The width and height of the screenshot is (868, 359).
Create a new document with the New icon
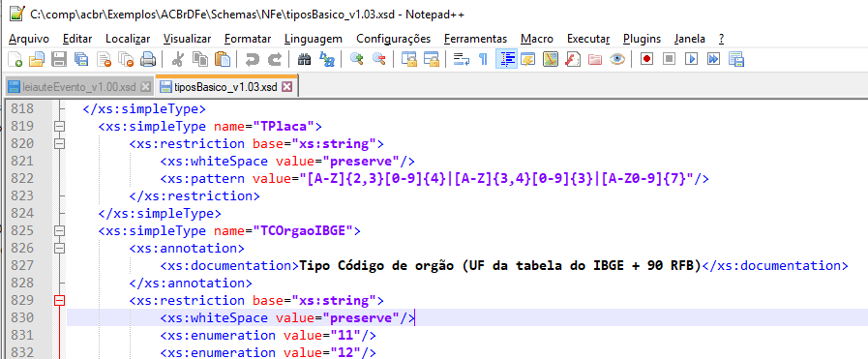click(15, 59)
